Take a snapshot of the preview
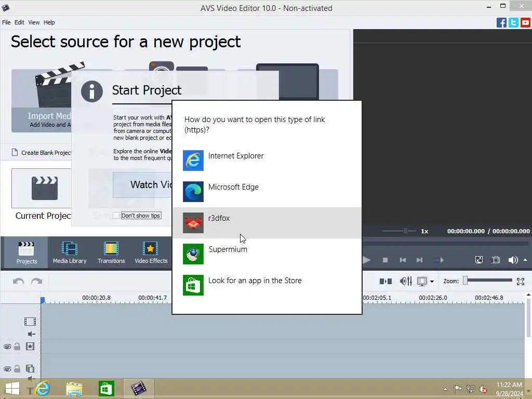Image resolution: width=532 pixels, height=399 pixels. (496, 260)
